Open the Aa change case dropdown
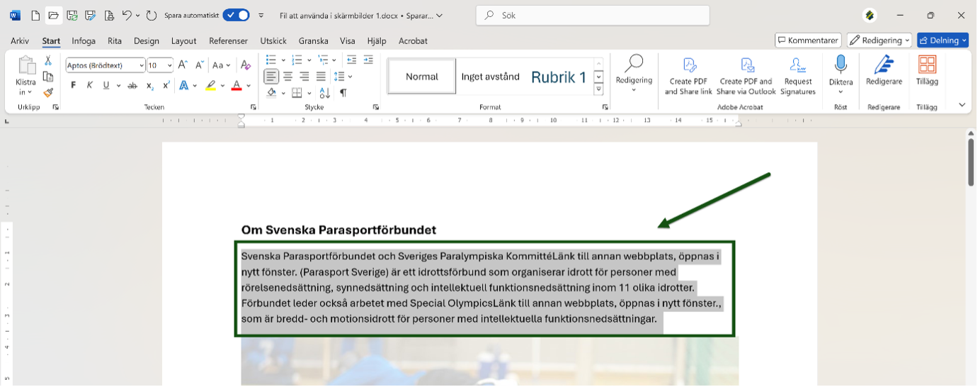Image resolution: width=980 pixels, height=387 pixels. [222, 65]
